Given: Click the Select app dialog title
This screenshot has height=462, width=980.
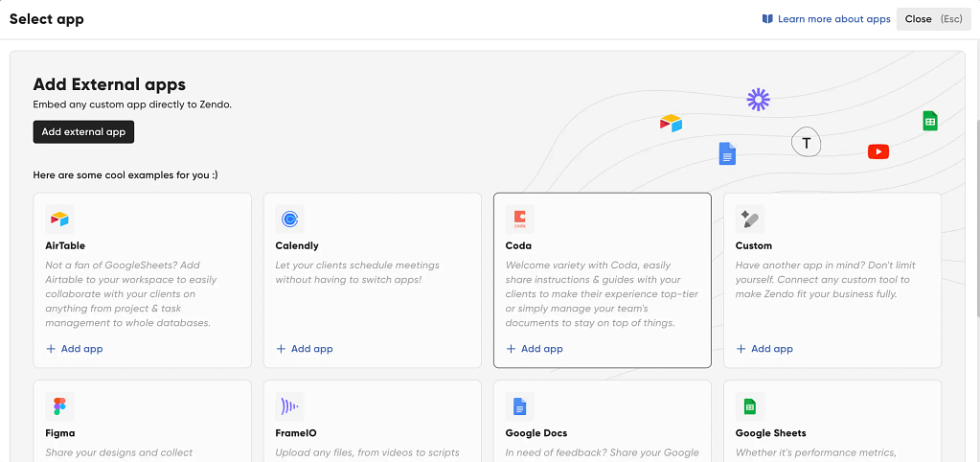Looking at the screenshot, I should point(47,19).
